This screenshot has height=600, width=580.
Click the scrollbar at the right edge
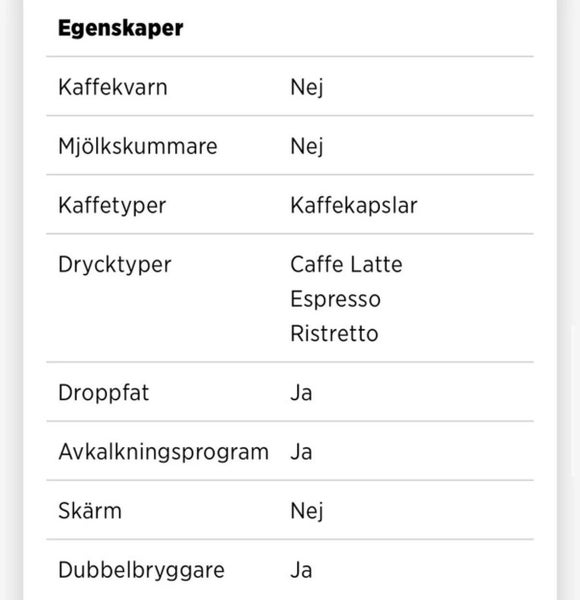574,400
